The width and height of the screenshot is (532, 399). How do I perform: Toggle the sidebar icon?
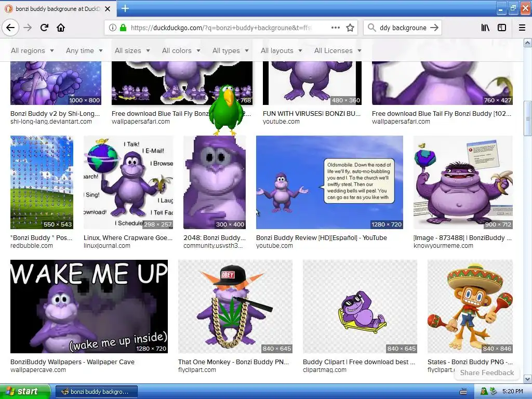[x=502, y=28]
